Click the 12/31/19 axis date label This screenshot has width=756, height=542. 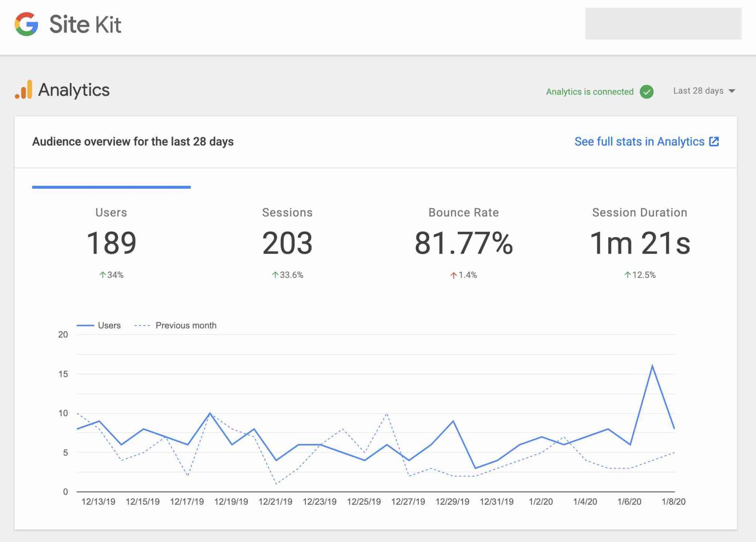tap(496, 501)
